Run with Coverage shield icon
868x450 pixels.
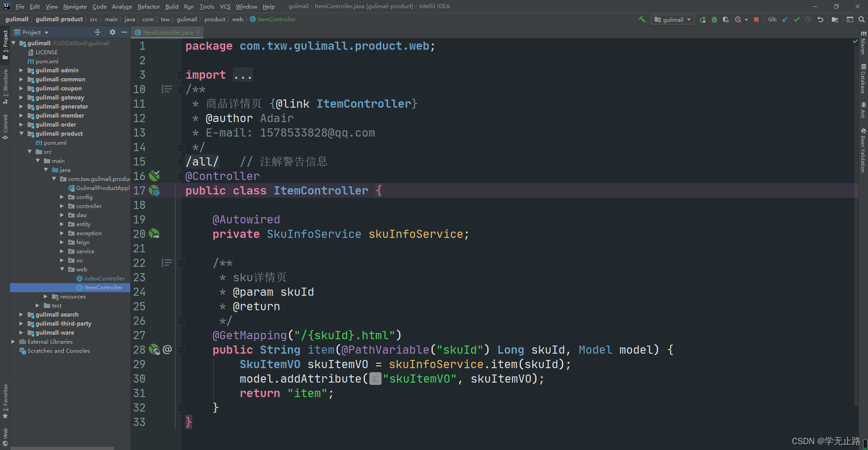[x=726, y=19]
